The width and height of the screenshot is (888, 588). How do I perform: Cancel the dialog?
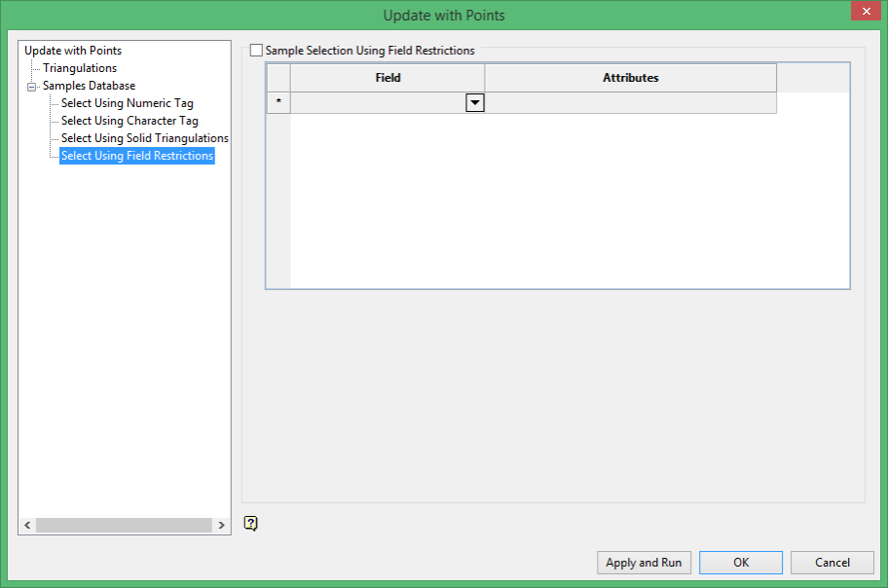(x=832, y=563)
